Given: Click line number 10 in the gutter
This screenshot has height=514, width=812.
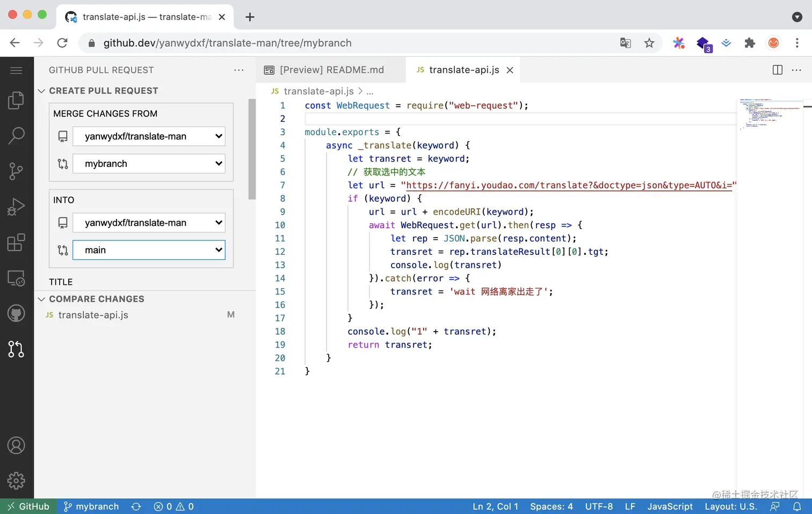Looking at the screenshot, I should click(x=280, y=225).
